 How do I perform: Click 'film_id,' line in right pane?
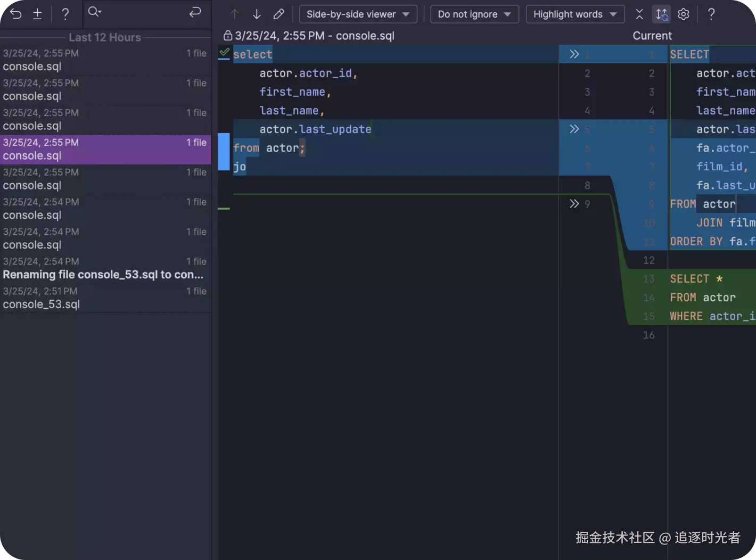(722, 167)
